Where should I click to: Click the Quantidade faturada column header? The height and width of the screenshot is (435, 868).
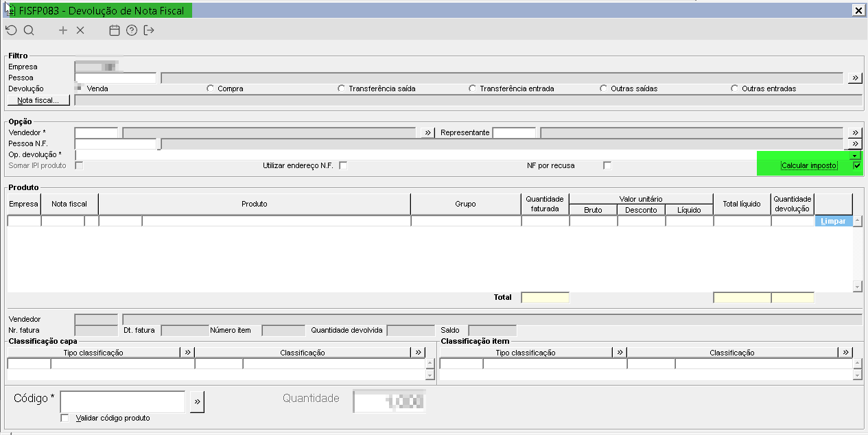pos(546,204)
